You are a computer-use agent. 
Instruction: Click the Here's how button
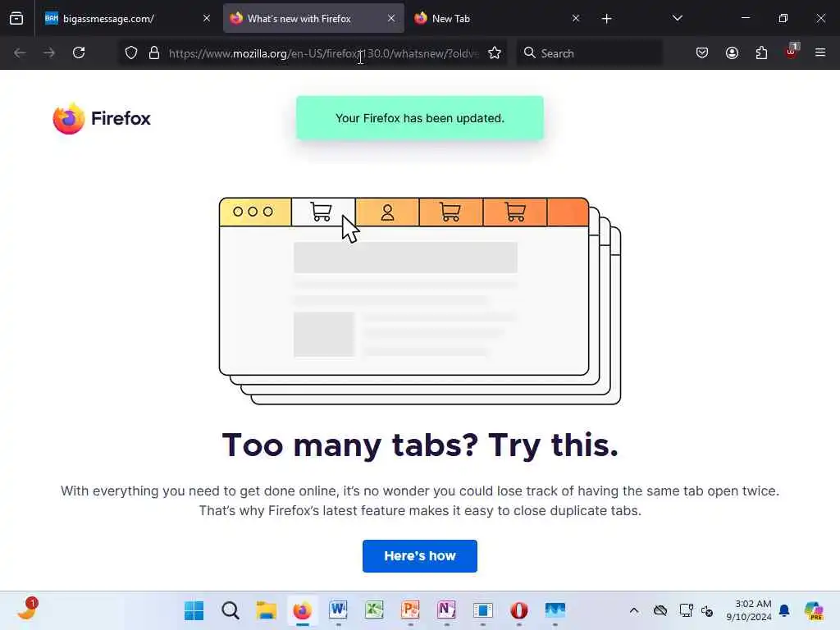coord(419,556)
